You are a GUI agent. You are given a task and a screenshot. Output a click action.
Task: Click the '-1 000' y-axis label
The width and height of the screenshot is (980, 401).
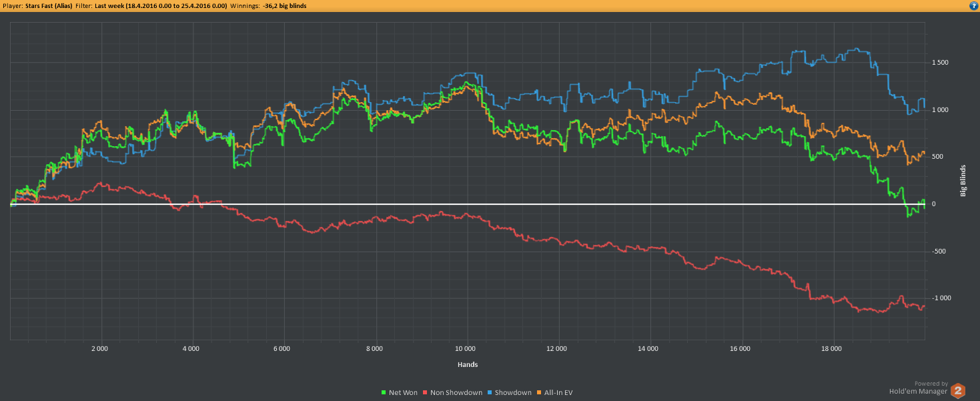pos(941,298)
